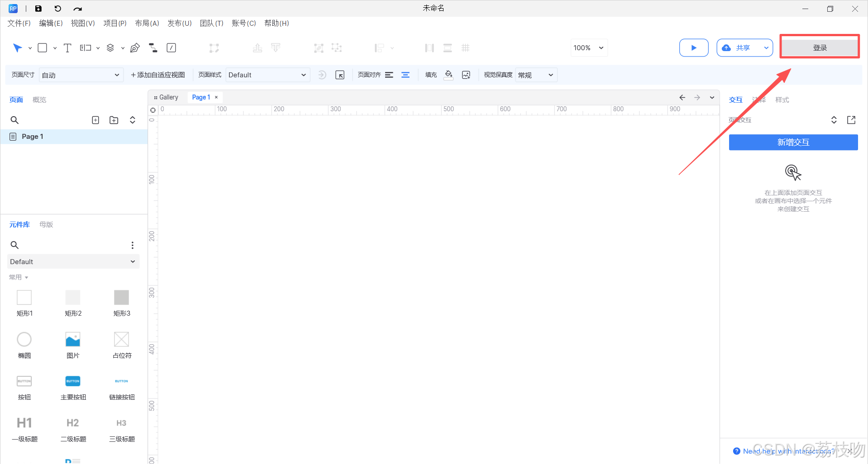868x464 pixels.
Task: Close the Page 1 canvas tab
Action: point(216,97)
